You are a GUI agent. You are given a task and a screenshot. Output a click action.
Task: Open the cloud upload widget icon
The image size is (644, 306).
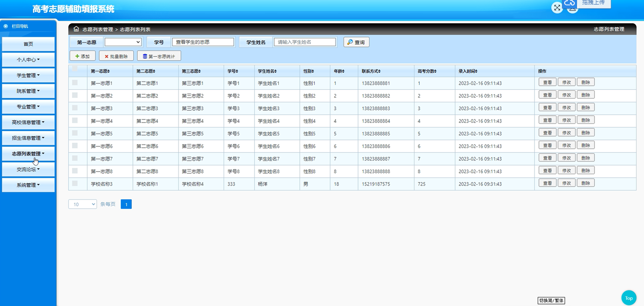570,3
